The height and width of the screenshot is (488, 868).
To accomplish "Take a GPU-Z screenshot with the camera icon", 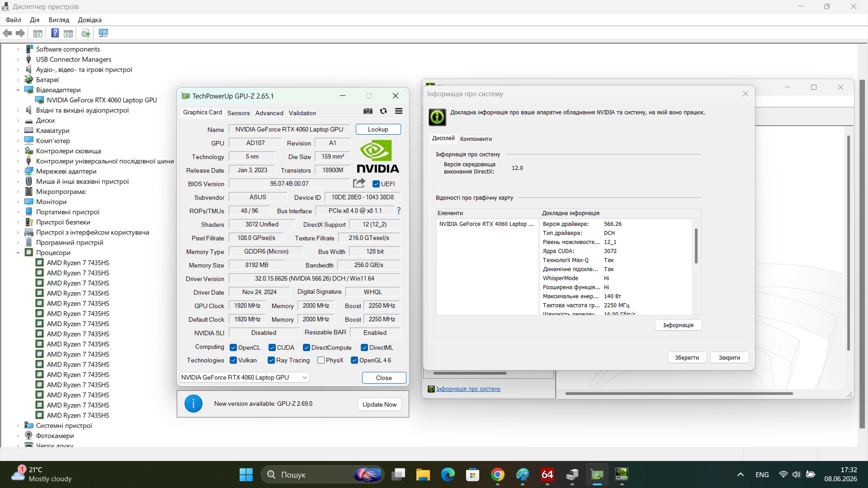I will [x=368, y=111].
